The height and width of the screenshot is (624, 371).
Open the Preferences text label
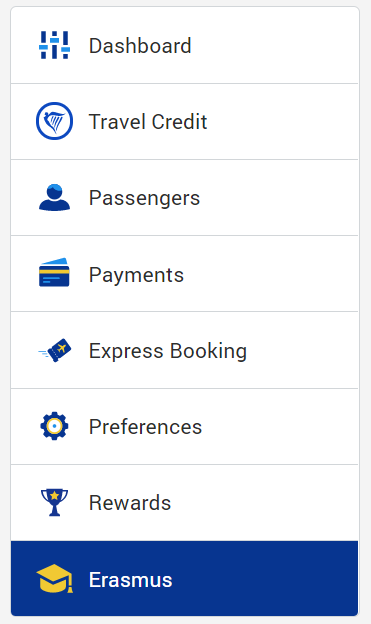[145, 427]
